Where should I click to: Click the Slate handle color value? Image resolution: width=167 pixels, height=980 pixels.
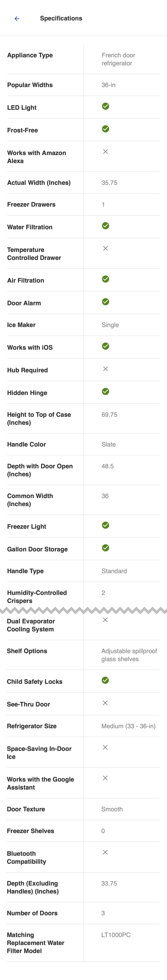click(108, 444)
